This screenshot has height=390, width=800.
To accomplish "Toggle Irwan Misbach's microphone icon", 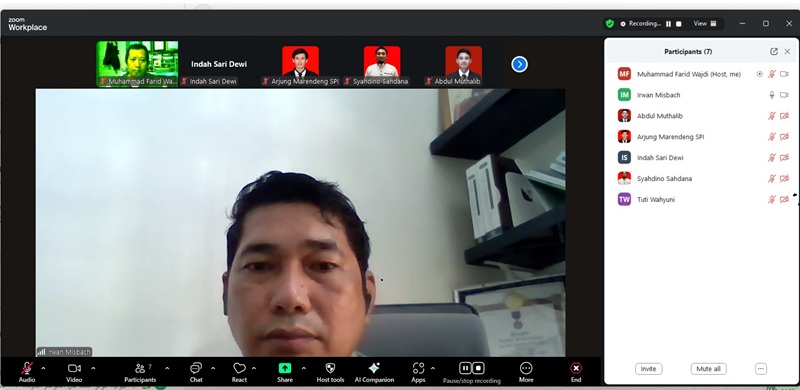I will pos(772,95).
